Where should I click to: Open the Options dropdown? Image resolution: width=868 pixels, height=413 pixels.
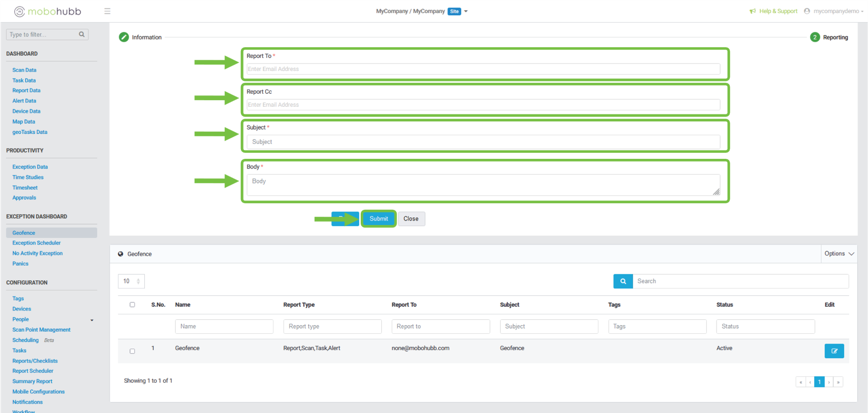(x=839, y=254)
